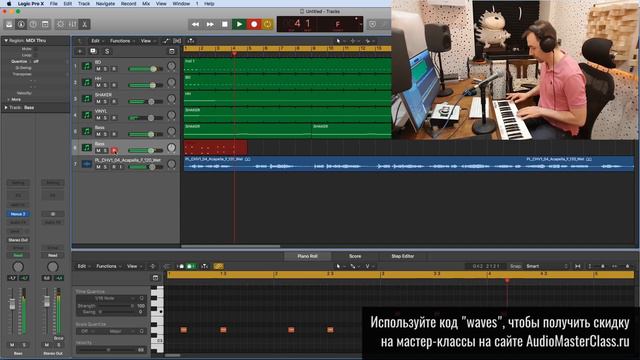Click the blue instrument slot in channel strip
The height and width of the screenshot is (360, 640).
pyautogui.click(x=18, y=214)
